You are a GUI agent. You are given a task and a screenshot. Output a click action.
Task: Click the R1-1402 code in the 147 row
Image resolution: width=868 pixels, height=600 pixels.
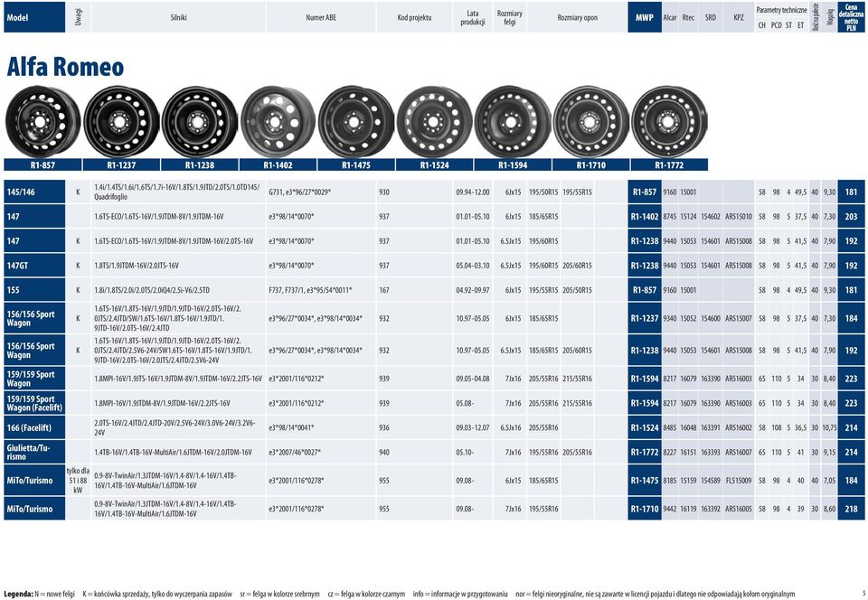click(645, 217)
